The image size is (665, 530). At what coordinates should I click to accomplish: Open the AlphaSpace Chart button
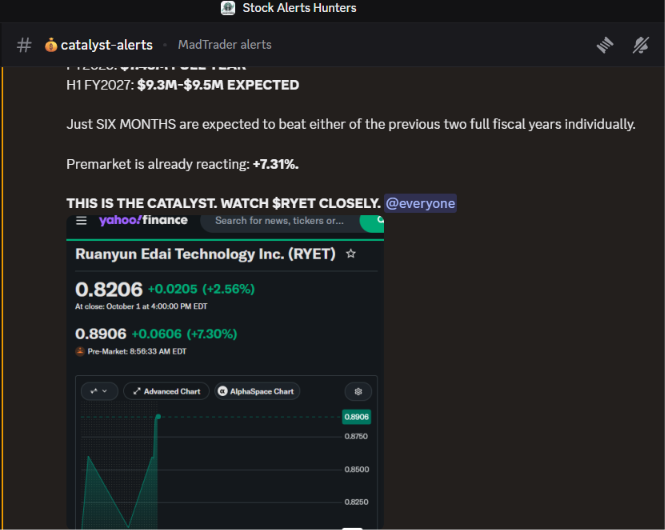point(257,391)
